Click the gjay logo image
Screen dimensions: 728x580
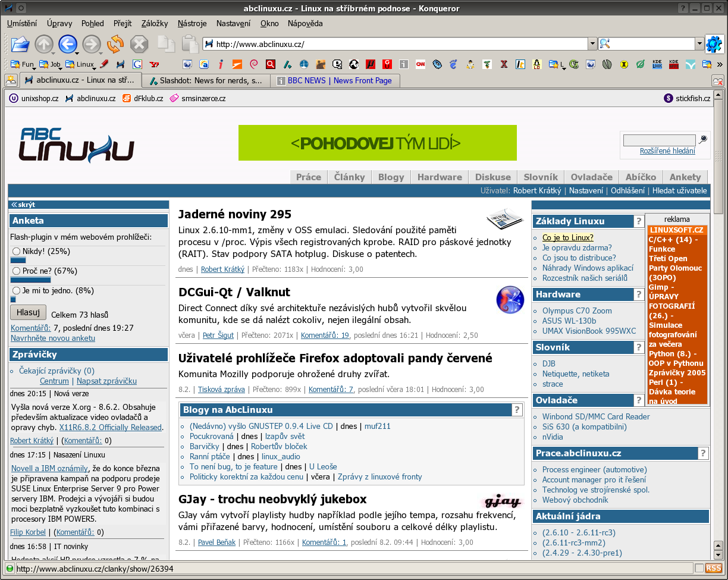[503, 501]
